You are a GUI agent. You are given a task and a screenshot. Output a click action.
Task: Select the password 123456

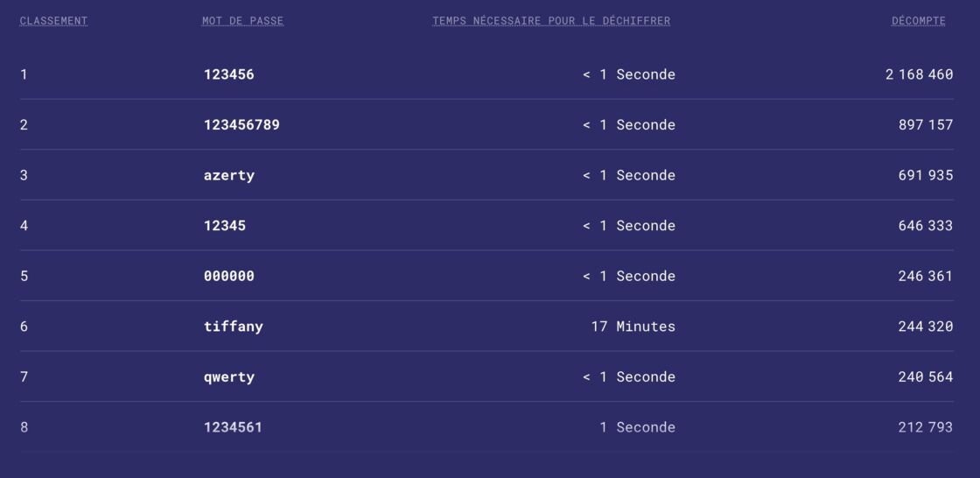pos(228,74)
